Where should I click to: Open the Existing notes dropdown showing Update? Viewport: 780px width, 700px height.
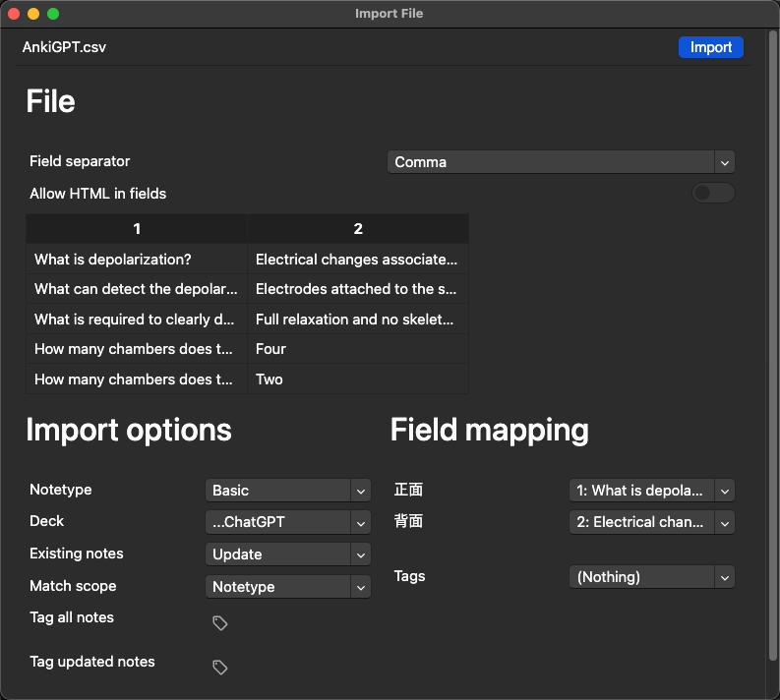(x=287, y=554)
